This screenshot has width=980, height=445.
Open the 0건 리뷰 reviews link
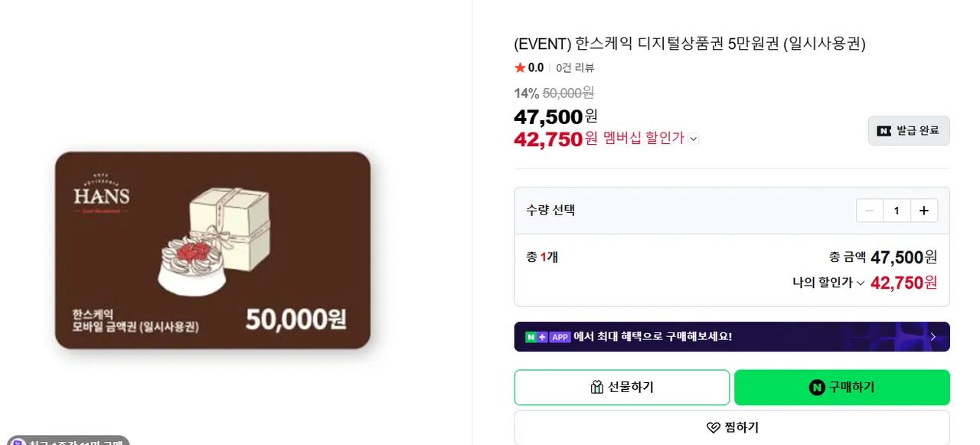tap(575, 68)
